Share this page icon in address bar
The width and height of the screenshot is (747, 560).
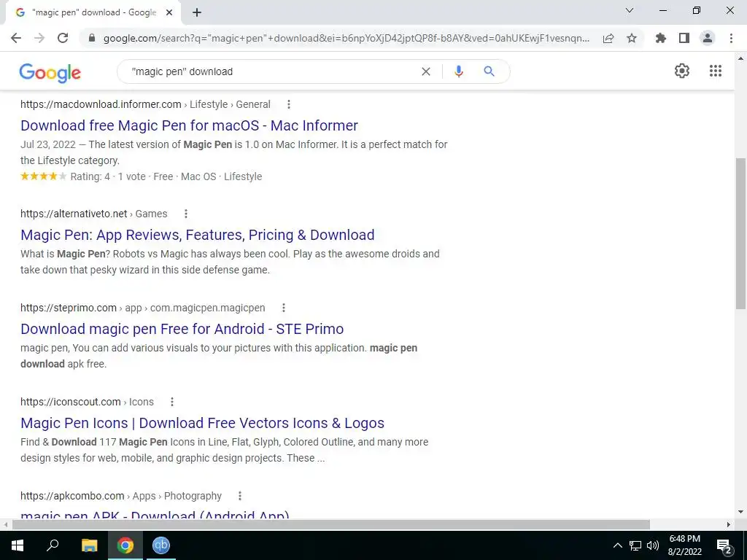(x=608, y=38)
